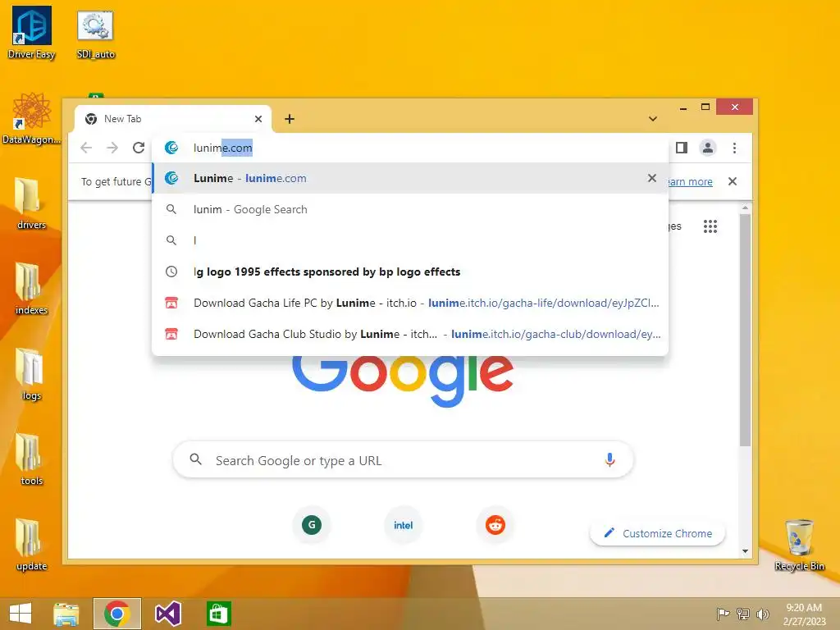The width and height of the screenshot is (840, 630).
Task: Select the tools folder on desktop
Action: (x=31, y=459)
